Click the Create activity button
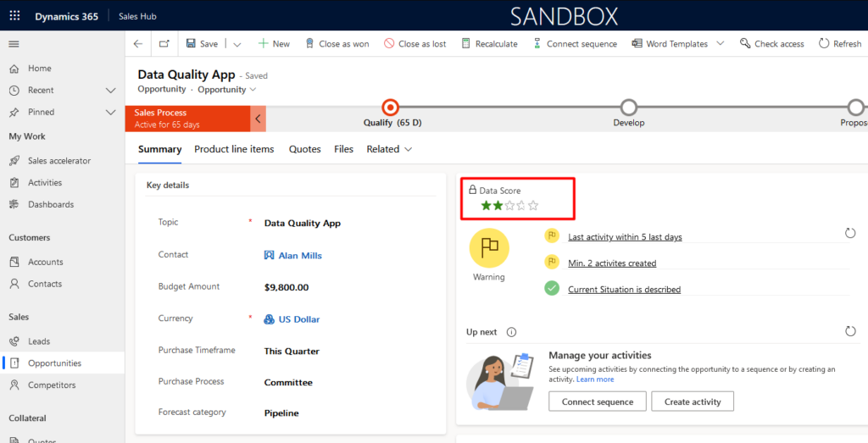This screenshot has width=868, height=443. click(x=693, y=401)
